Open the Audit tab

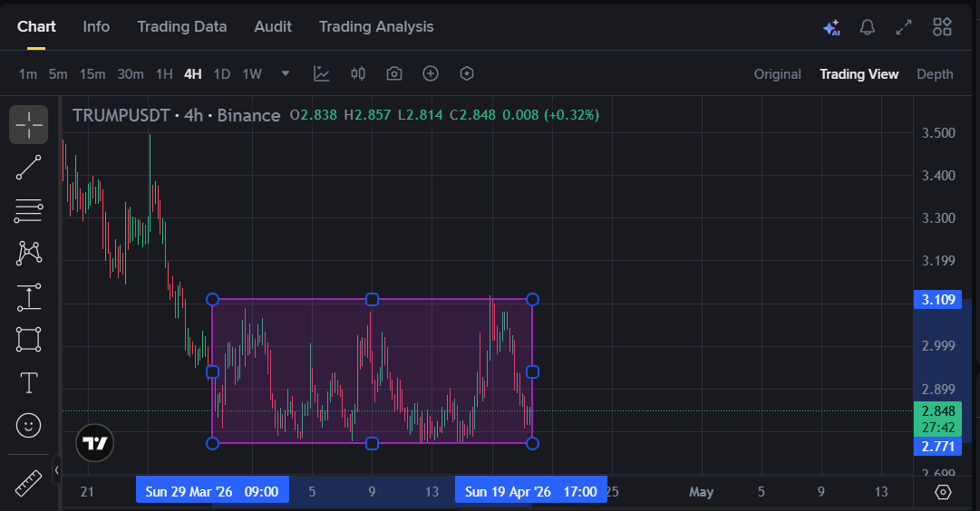tap(273, 27)
